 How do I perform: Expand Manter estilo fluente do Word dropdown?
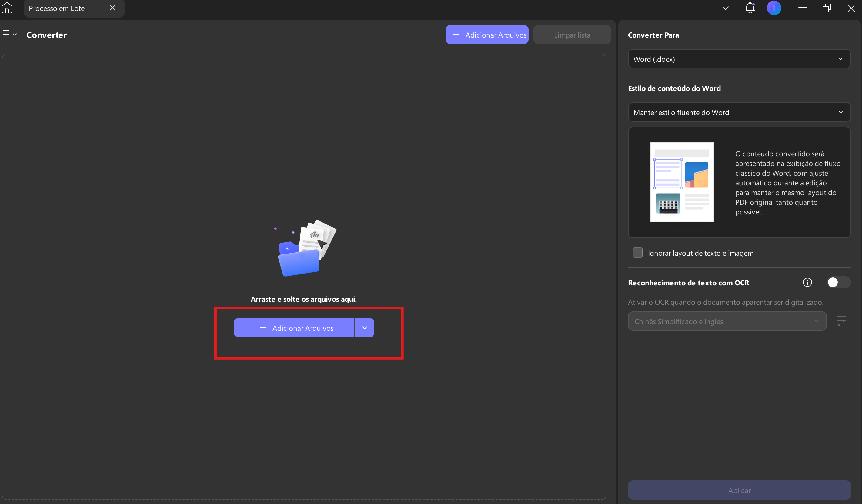click(739, 112)
